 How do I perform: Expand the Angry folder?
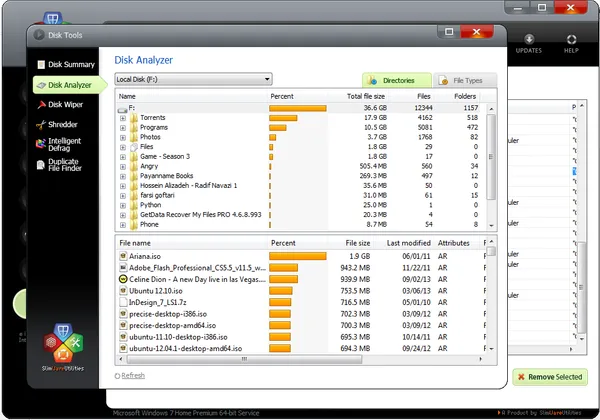(123, 167)
